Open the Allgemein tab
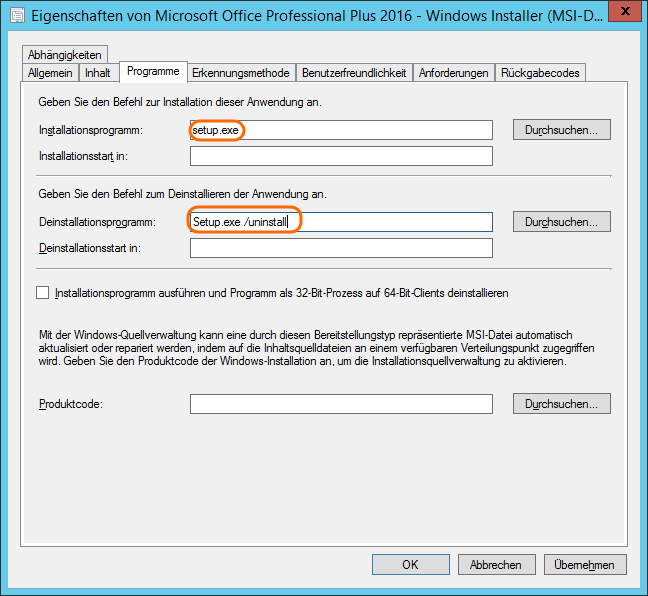This screenshot has height=596, width=648. (x=50, y=72)
